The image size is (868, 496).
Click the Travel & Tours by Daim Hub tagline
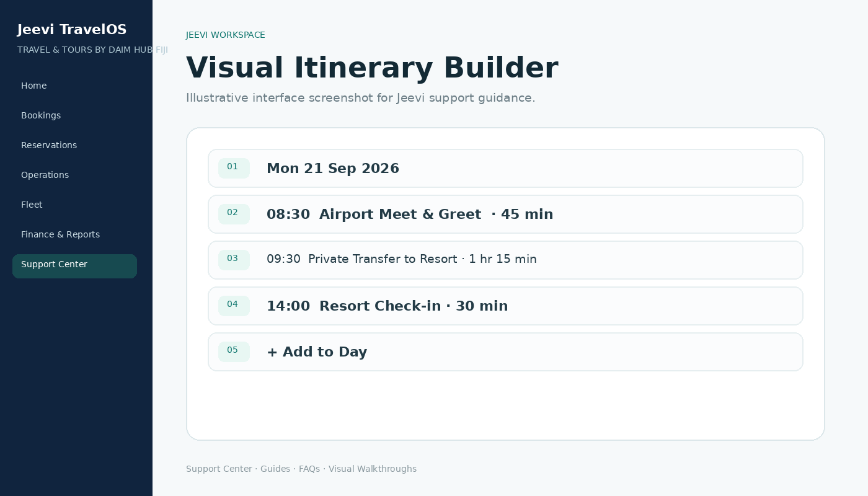[92, 50]
